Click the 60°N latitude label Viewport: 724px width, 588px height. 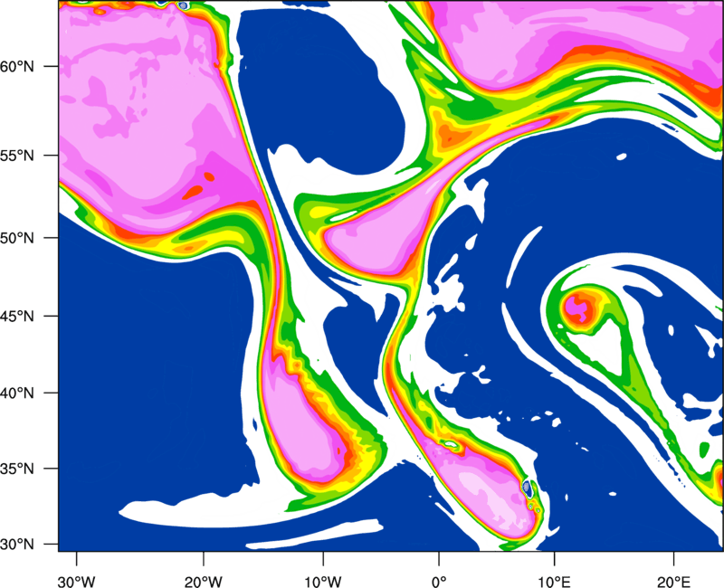tap(17, 67)
